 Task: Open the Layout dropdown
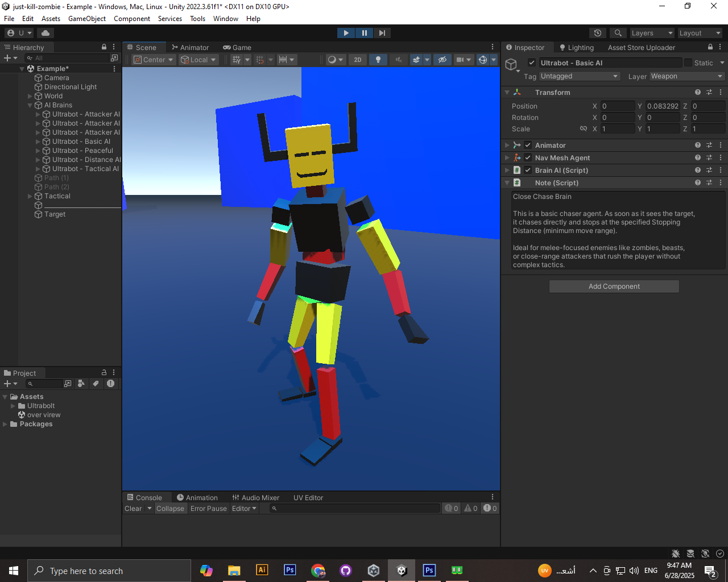(700, 33)
